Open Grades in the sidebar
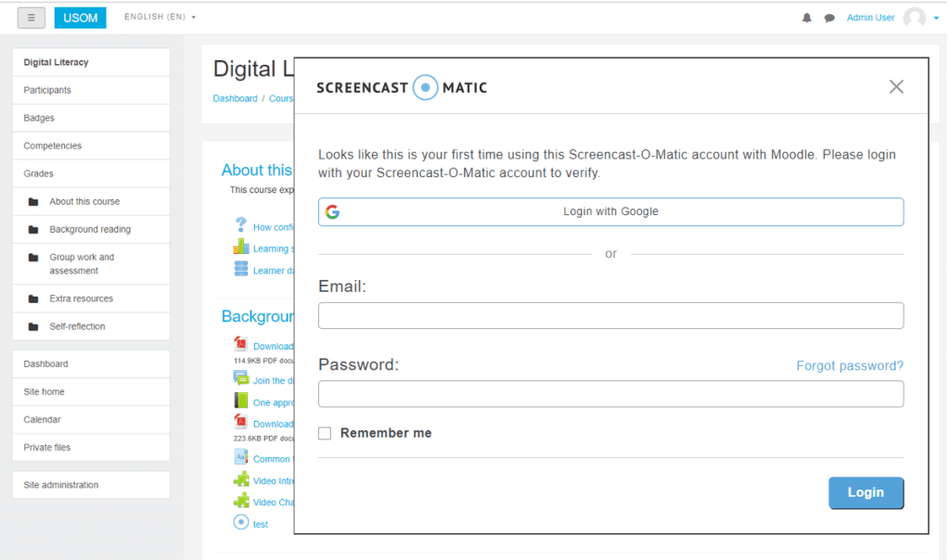 pos(91,173)
